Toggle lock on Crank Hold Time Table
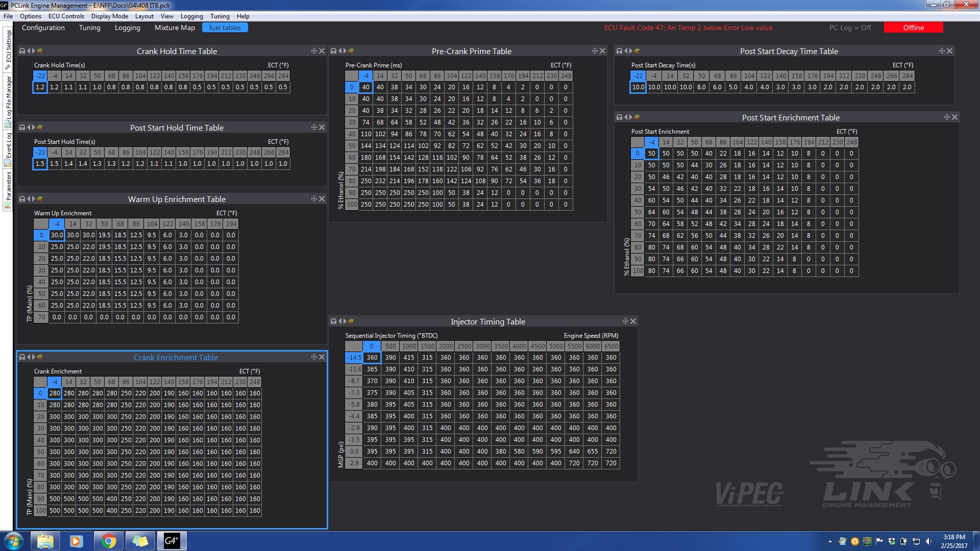 22,51
